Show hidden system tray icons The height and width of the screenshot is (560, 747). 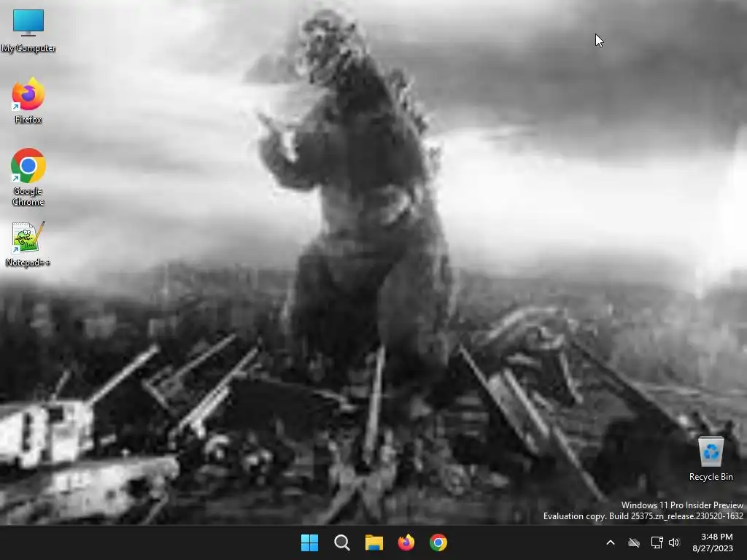click(x=611, y=542)
